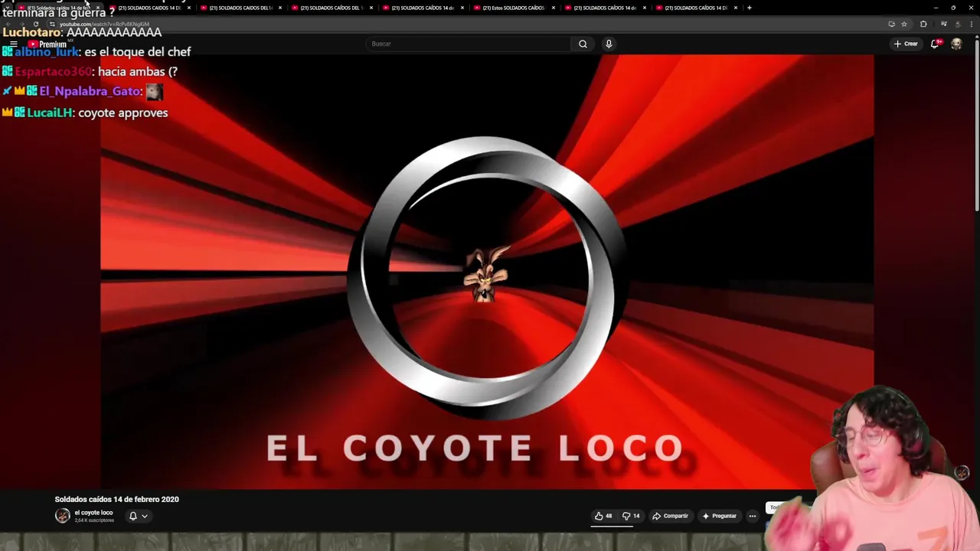Start voice search with the microphone icon

(609, 44)
